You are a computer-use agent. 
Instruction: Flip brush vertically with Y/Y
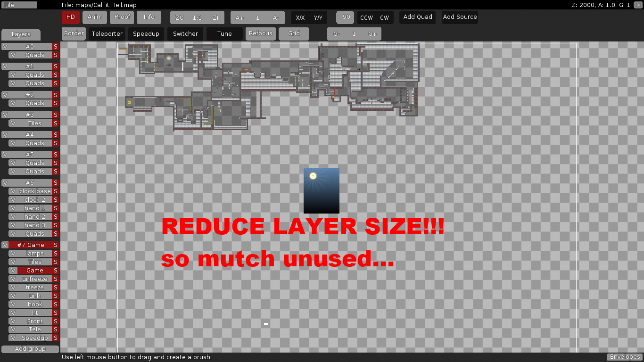[x=318, y=17]
